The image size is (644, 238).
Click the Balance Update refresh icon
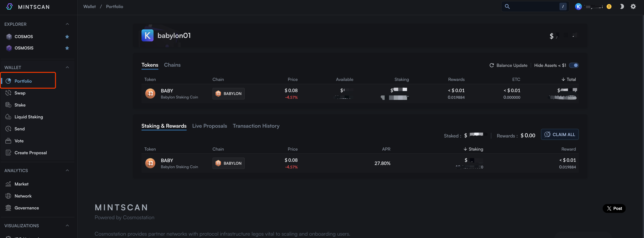491,65
